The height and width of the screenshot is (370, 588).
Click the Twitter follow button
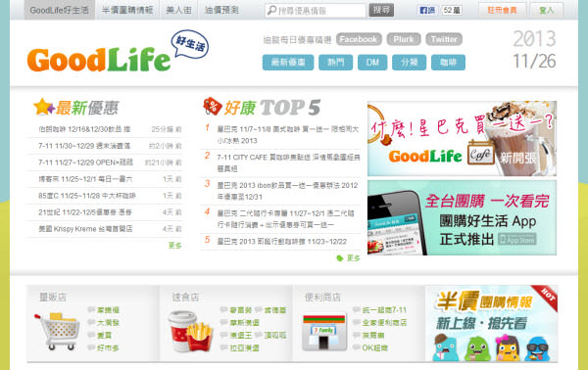[x=444, y=39]
